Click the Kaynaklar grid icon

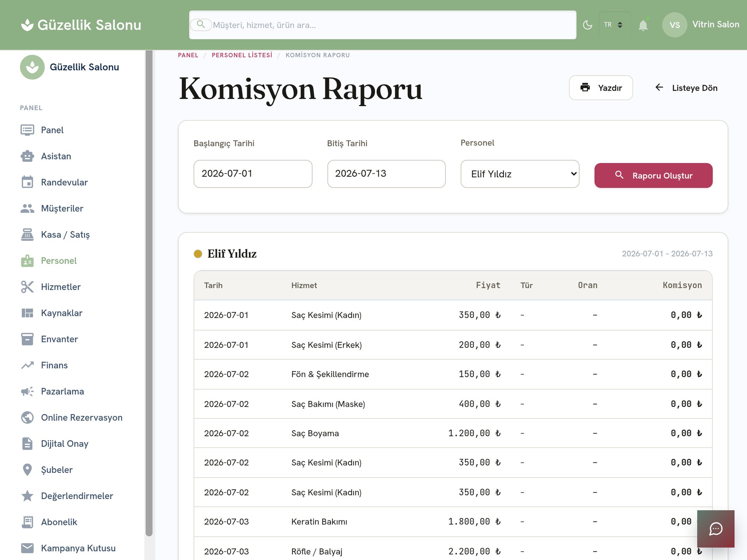(x=27, y=313)
